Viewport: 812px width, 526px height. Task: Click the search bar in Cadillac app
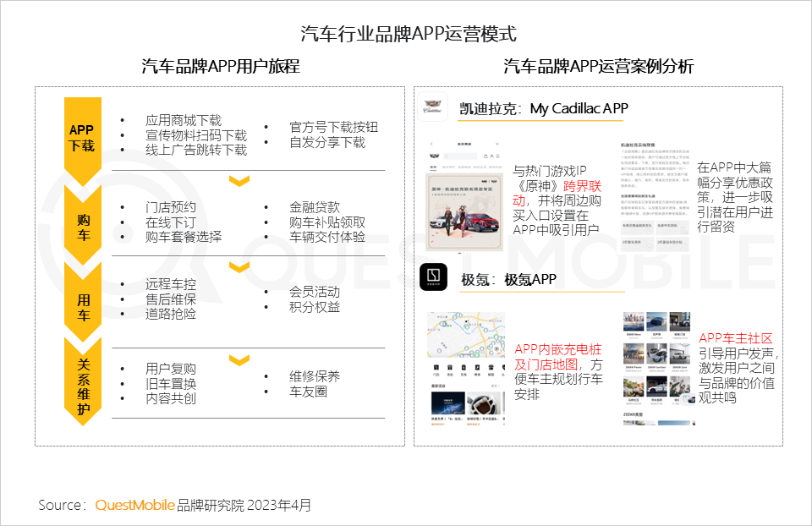coord(462,155)
